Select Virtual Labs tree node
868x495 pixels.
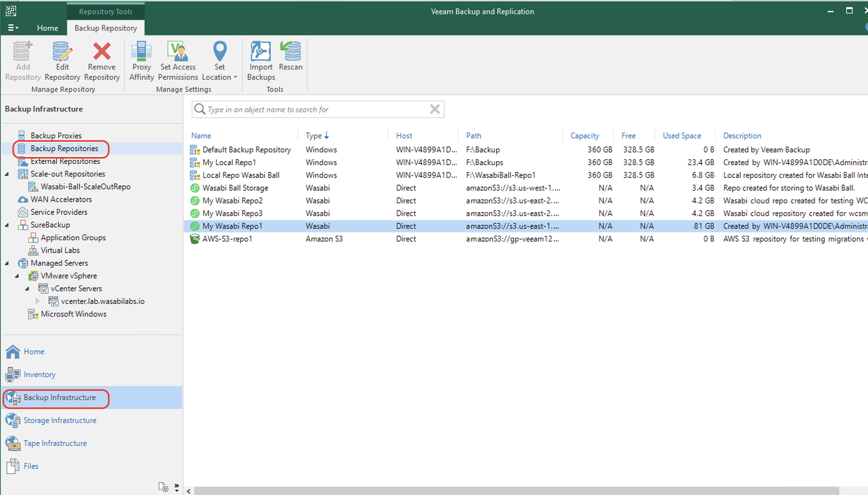[x=60, y=250]
